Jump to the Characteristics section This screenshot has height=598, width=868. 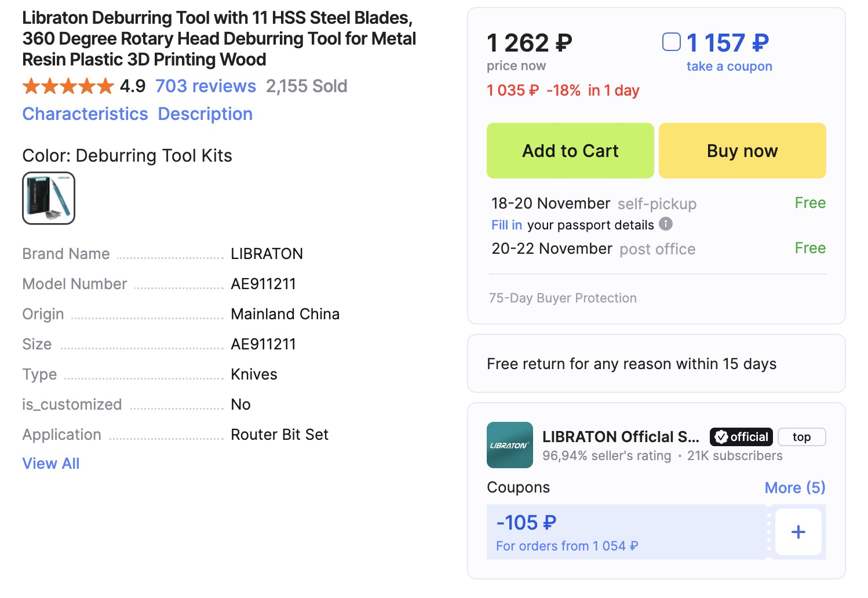click(85, 114)
